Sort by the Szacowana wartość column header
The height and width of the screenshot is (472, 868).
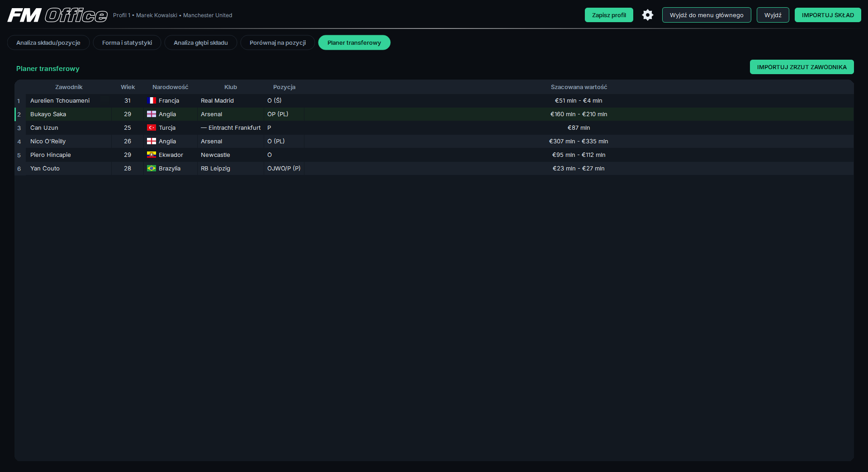tap(579, 87)
